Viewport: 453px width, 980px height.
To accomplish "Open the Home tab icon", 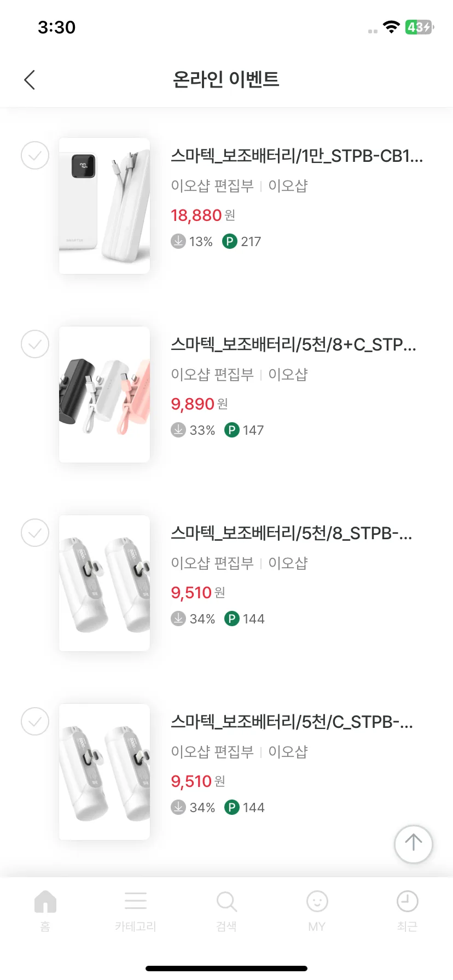I will 45,901.
